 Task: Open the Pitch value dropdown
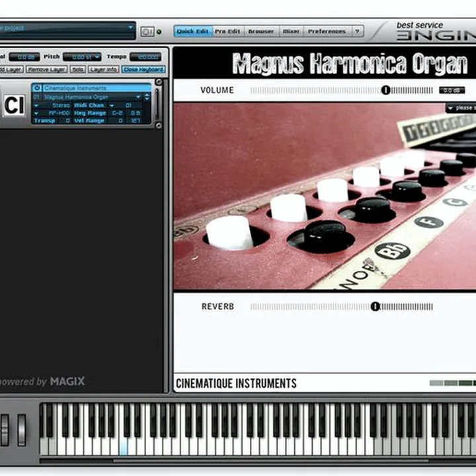(x=97, y=57)
